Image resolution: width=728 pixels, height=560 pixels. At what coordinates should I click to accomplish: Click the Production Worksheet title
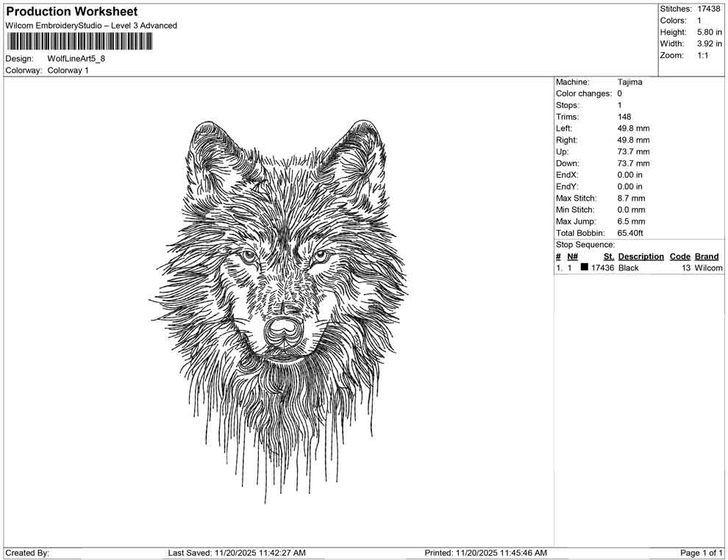click(71, 11)
